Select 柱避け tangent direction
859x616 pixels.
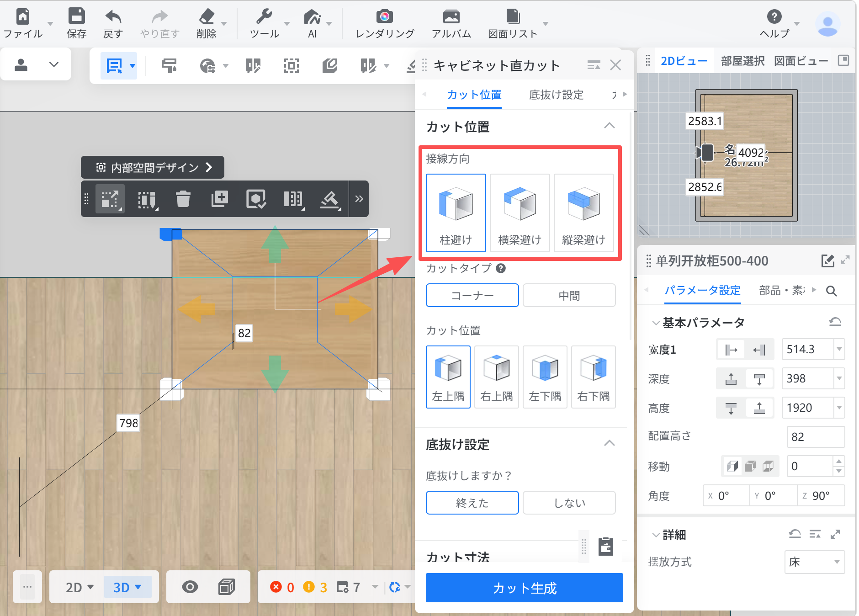point(456,212)
